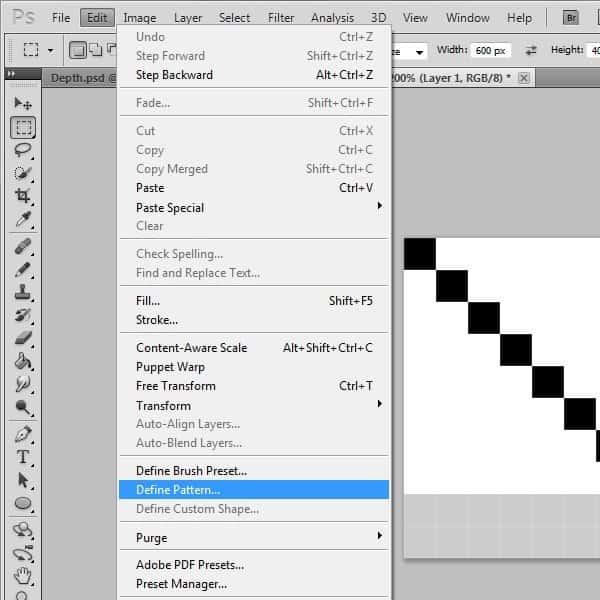Choose Paste from Edit menu

tap(254, 188)
